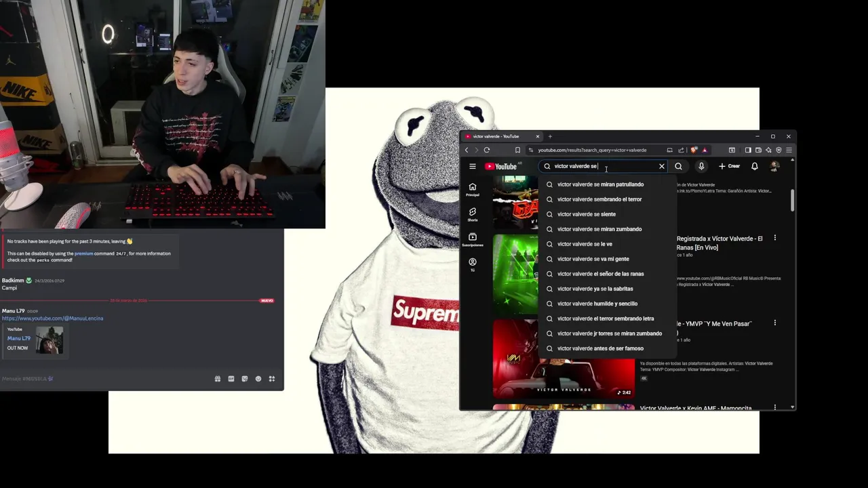Pick 'victor valverde jr torres se miran zumbando'
Image resolution: width=868 pixels, height=488 pixels.
click(x=608, y=333)
